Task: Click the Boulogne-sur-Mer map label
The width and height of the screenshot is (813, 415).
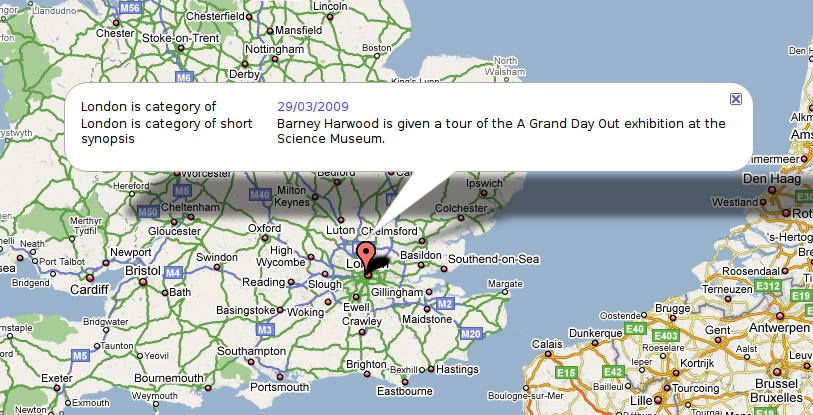Action: [x=526, y=396]
